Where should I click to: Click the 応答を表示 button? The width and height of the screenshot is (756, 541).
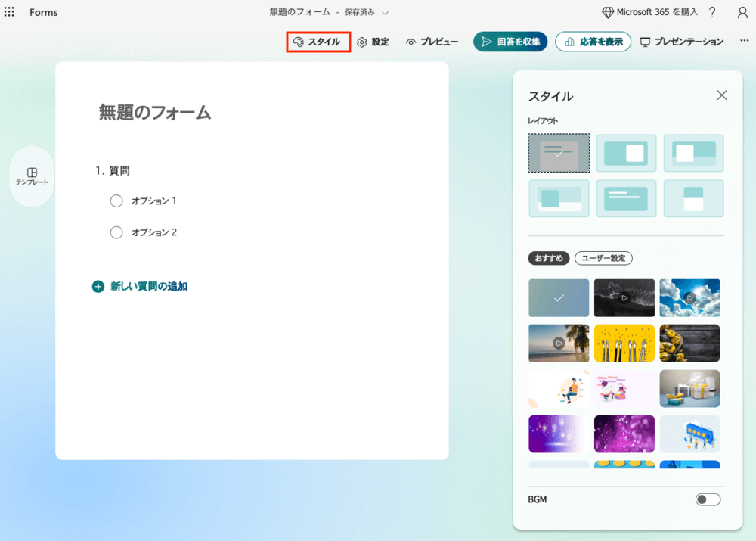click(593, 42)
